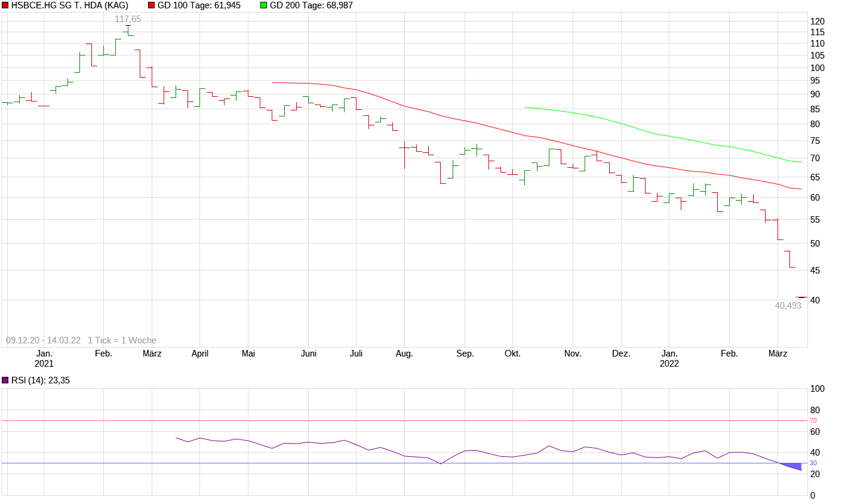
Task: Click the green GD 200 Tage legend square
Action: [x=264, y=5]
